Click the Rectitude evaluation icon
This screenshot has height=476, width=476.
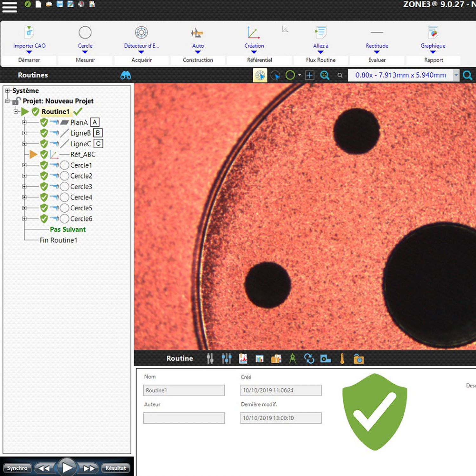click(x=377, y=32)
